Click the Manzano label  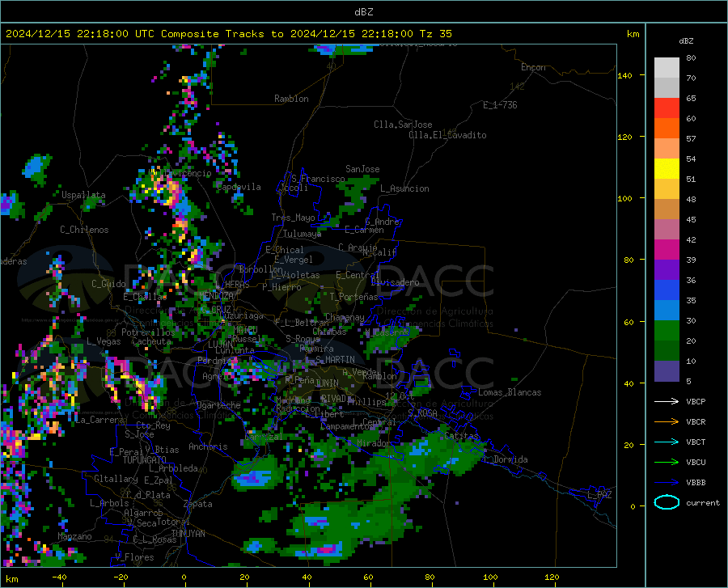click(x=74, y=536)
